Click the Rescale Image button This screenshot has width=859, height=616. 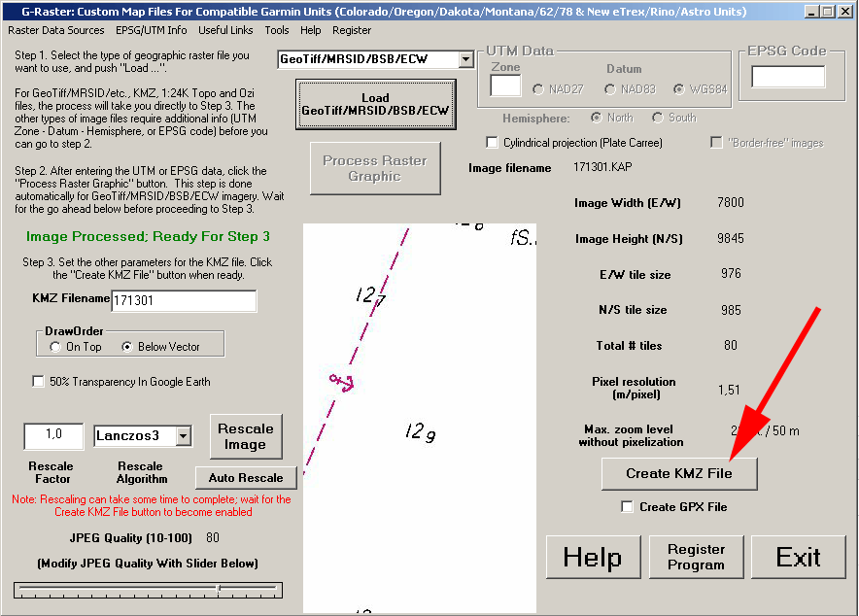[245, 436]
